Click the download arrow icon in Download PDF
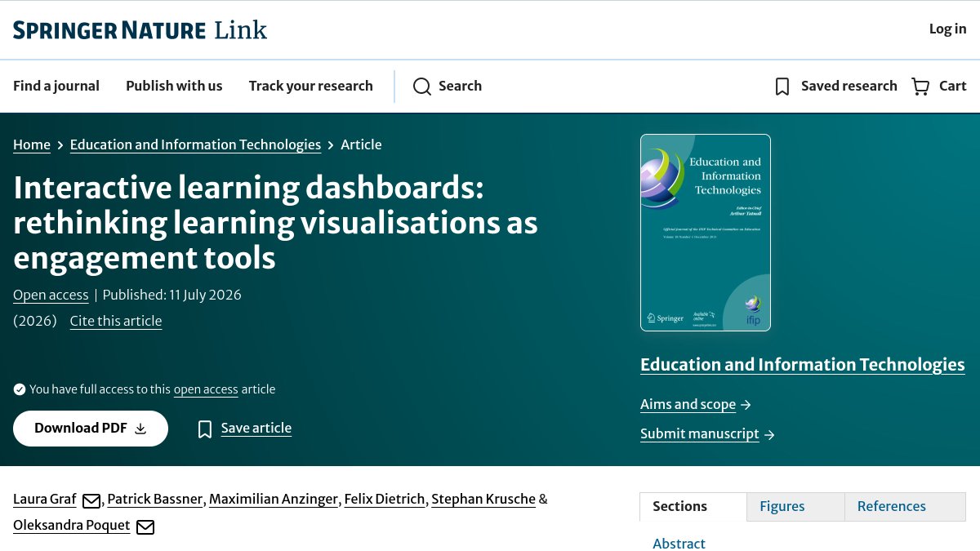The width and height of the screenshot is (980, 551). 140,429
